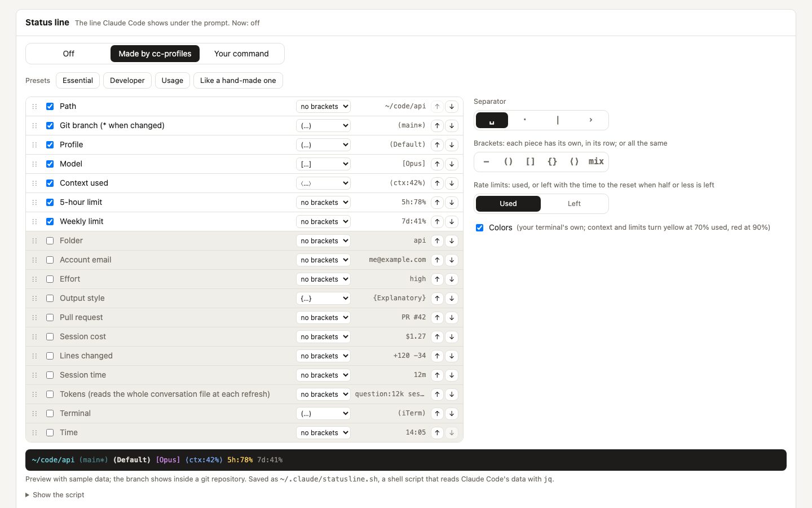Open the Model row's brackets dropdown
Image resolution: width=812 pixels, height=508 pixels.
point(323,164)
